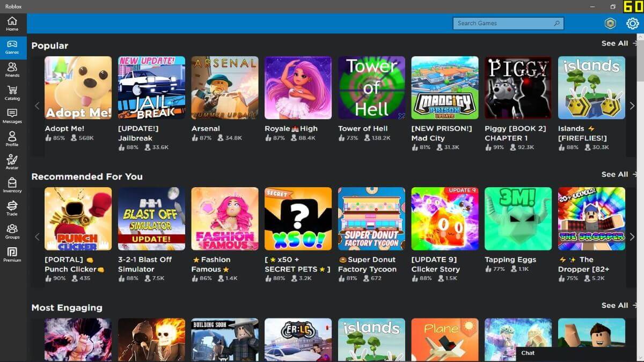Click the search magnifier icon

pyautogui.click(x=557, y=23)
